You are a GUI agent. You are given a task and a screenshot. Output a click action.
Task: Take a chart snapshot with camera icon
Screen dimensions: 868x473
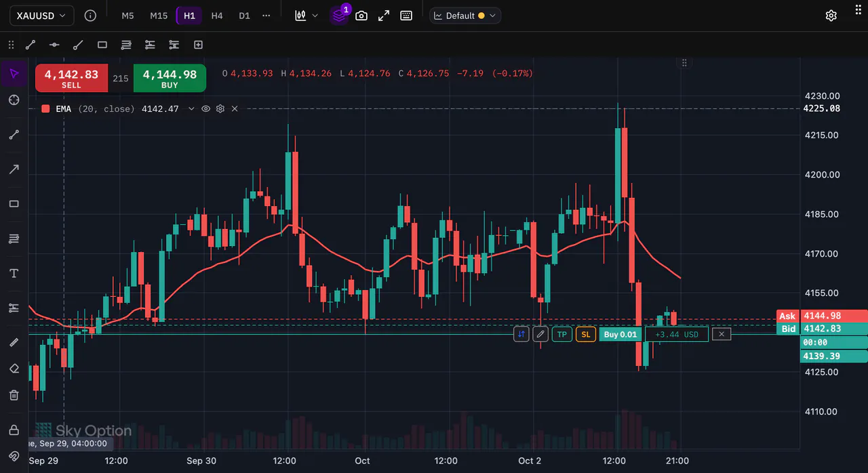(x=361, y=16)
